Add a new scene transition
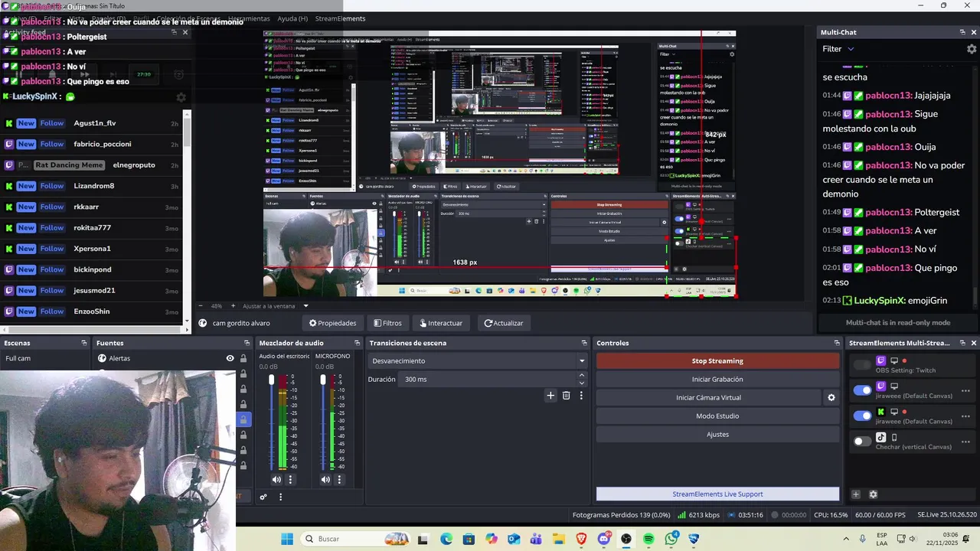Image resolution: width=980 pixels, height=551 pixels. point(550,396)
